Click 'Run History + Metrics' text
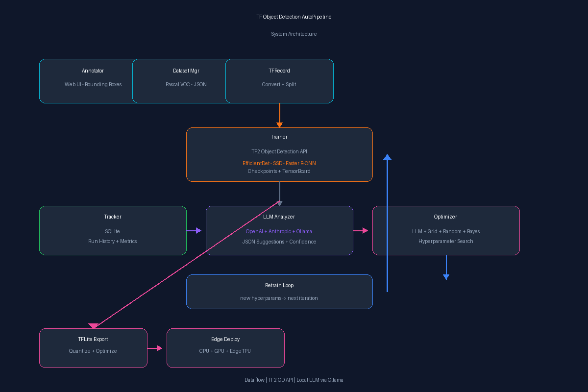Screen dimensions: 588x392 tap(113, 242)
